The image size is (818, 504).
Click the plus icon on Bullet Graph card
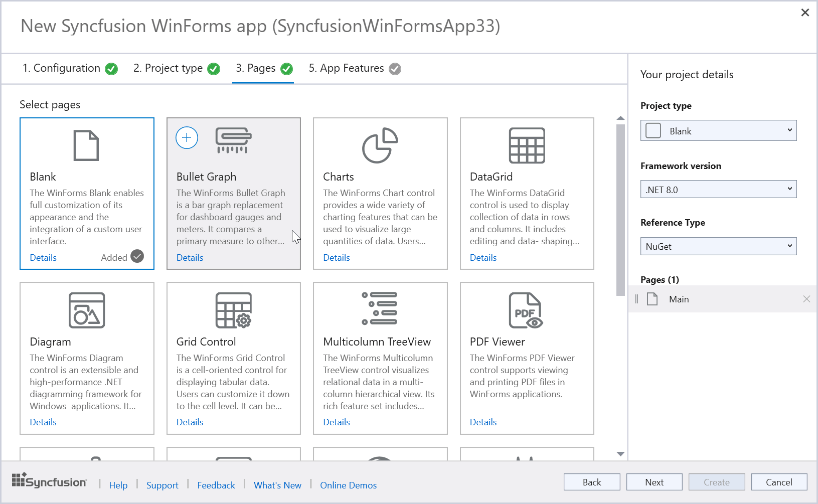[x=187, y=138]
